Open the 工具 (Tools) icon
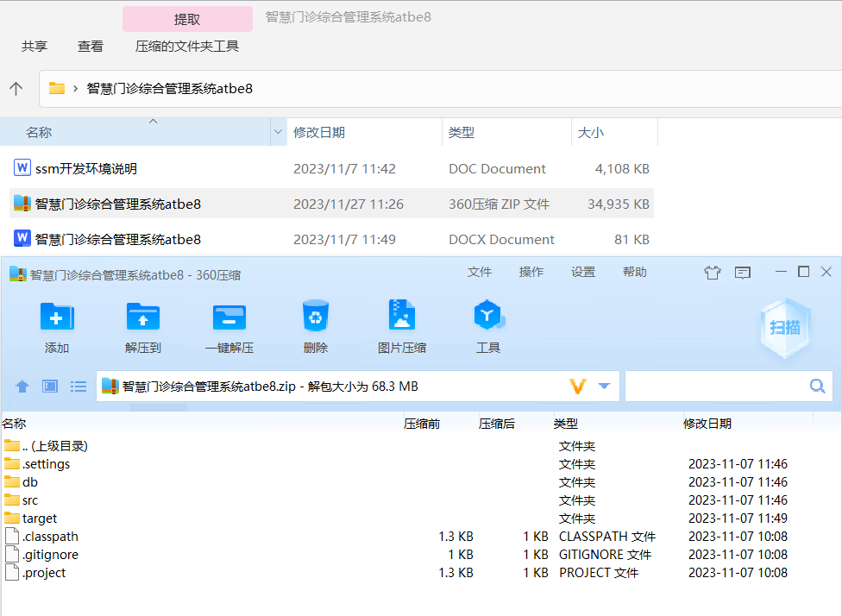842x616 pixels. (488, 315)
